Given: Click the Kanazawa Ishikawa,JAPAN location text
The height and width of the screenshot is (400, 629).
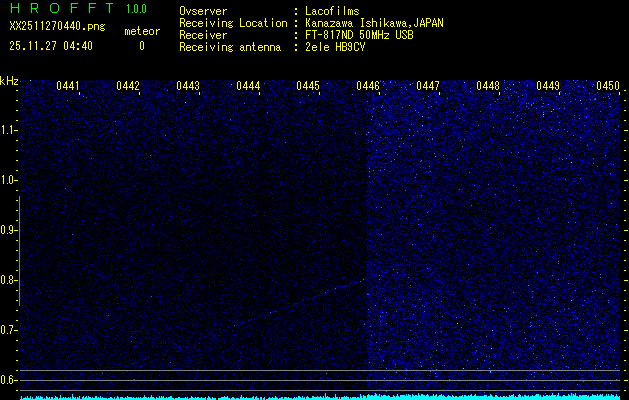Looking at the screenshot, I should 375,23.
